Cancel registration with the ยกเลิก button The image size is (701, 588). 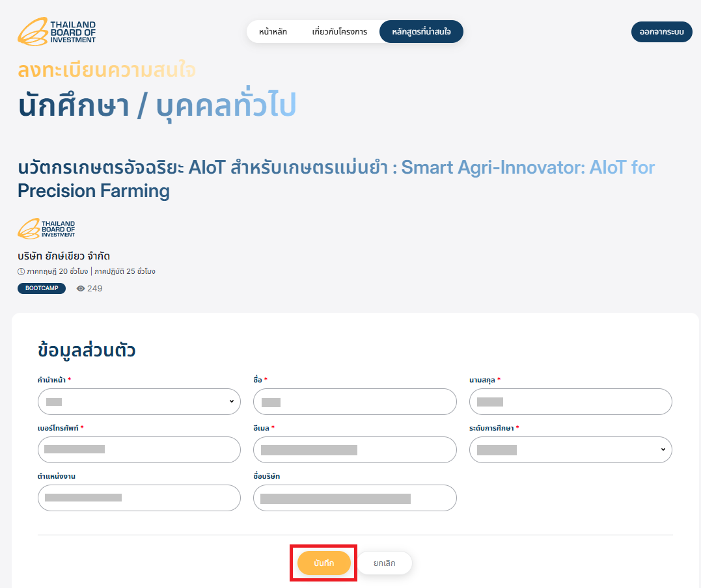point(385,563)
